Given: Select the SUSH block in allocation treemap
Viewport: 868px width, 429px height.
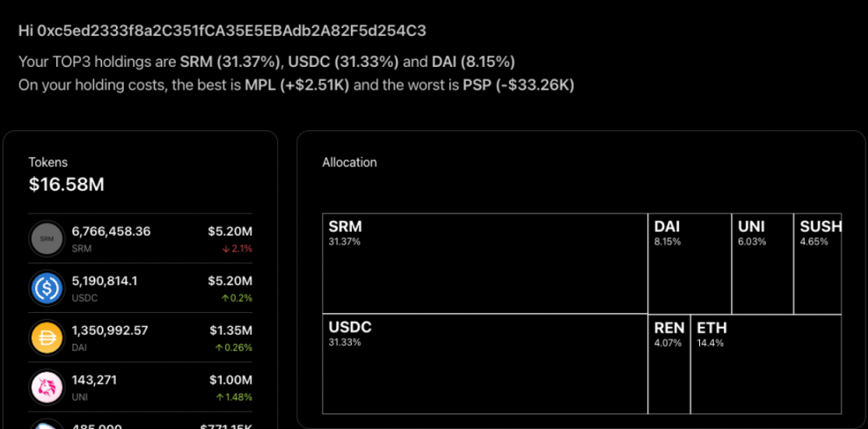Looking at the screenshot, I should point(818,263).
